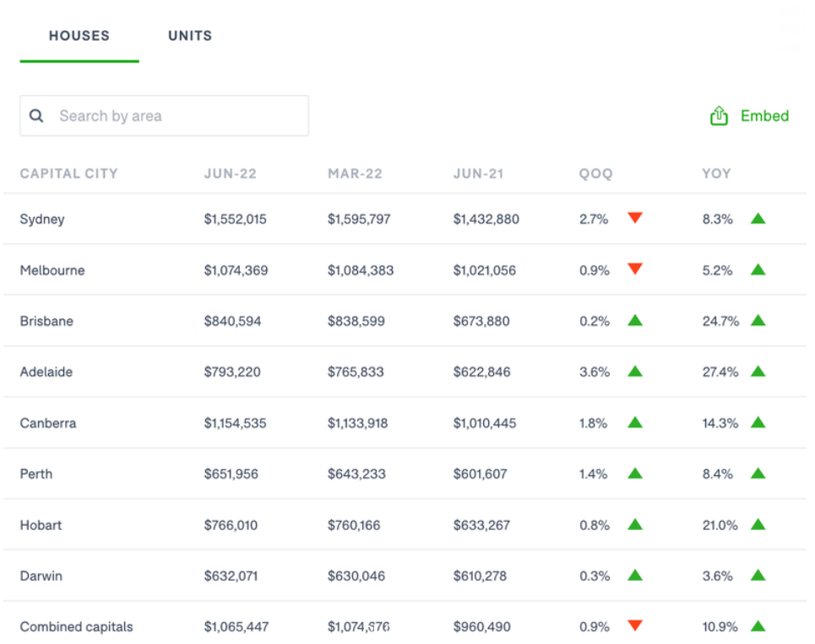Image resolution: width=815 pixels, height=644 pixels.
Task: Click Brisbane's 24.7% YOY value
Action: (x=720, y=321)
